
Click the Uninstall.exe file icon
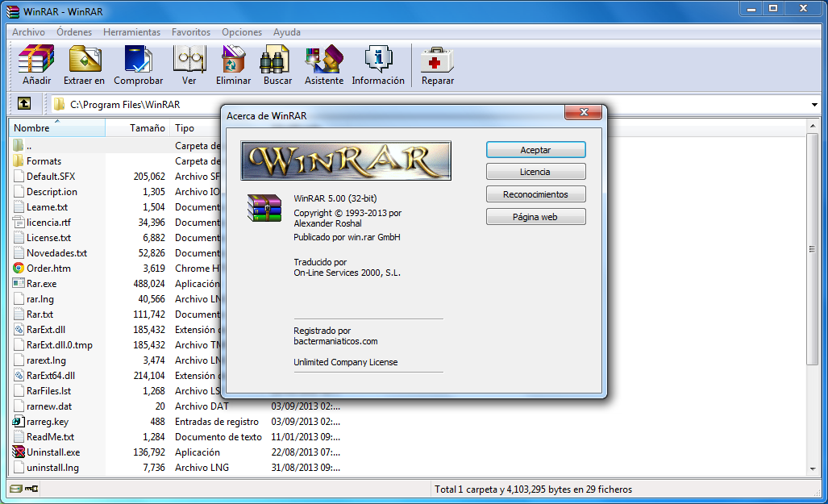click(19, 452)
